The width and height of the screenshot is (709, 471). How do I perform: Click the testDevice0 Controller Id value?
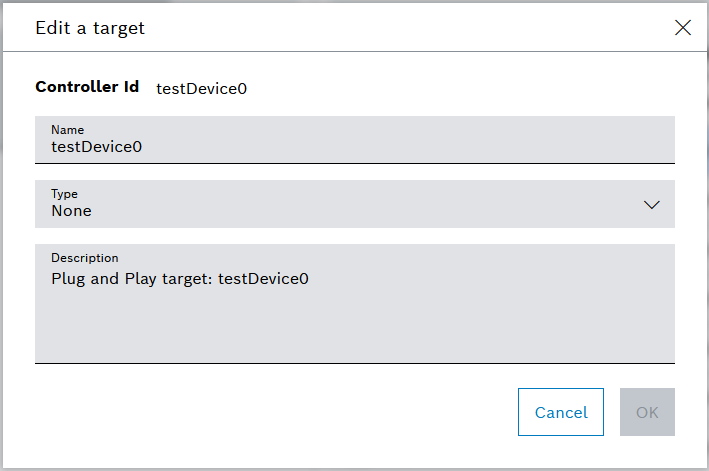click(201, 88)
